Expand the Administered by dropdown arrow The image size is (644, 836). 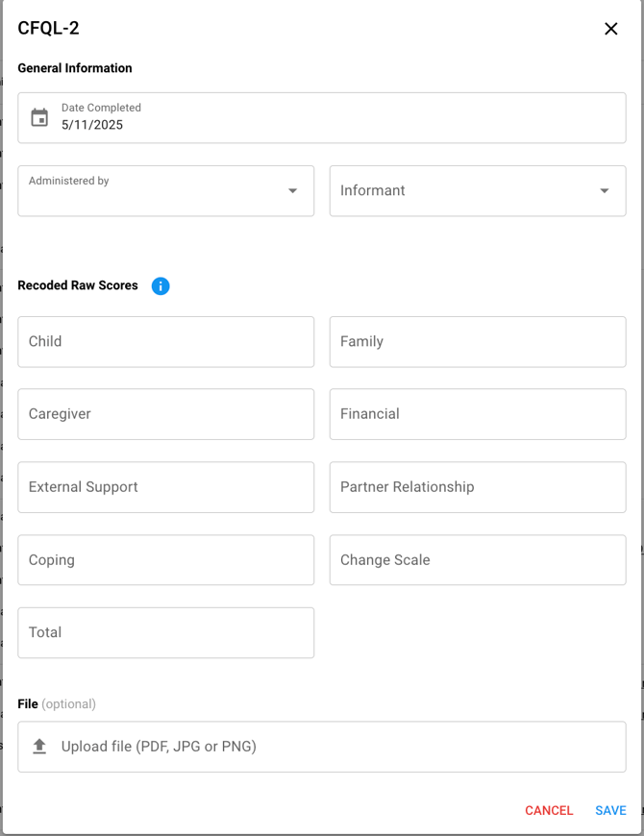tap(292, 190)
